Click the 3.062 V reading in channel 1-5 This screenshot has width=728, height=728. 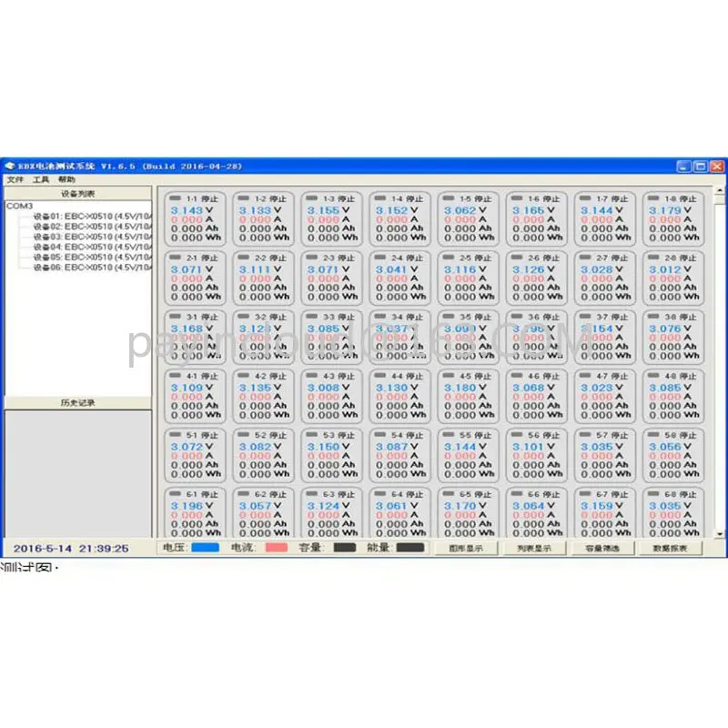click(x=465, y=210)
